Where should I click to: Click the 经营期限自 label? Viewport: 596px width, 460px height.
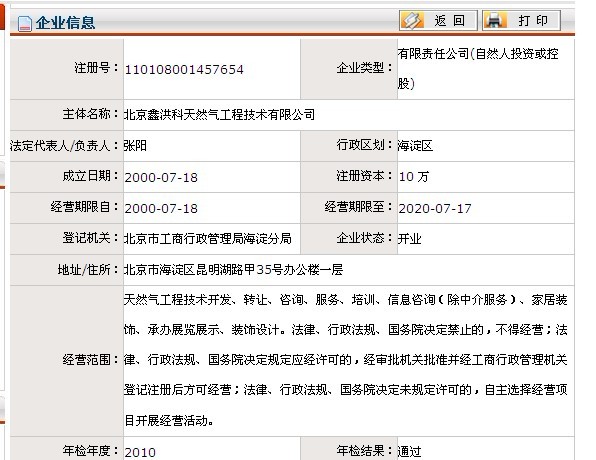85,207
